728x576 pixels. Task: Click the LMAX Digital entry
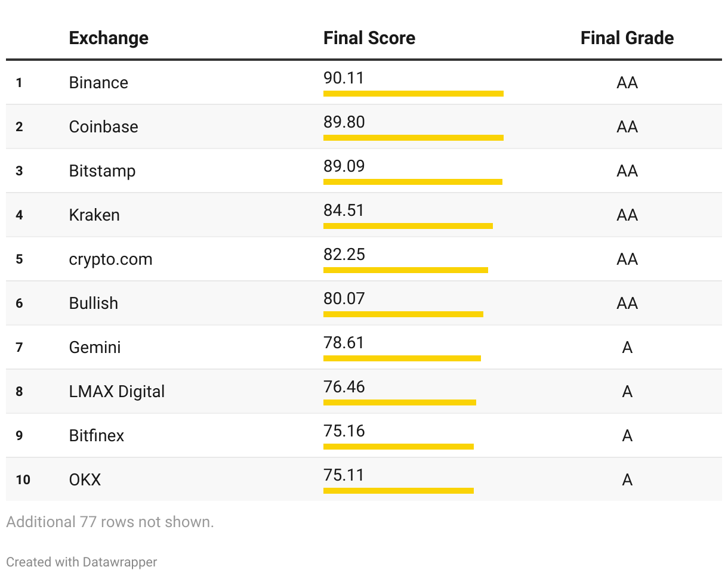click(117, 391)
